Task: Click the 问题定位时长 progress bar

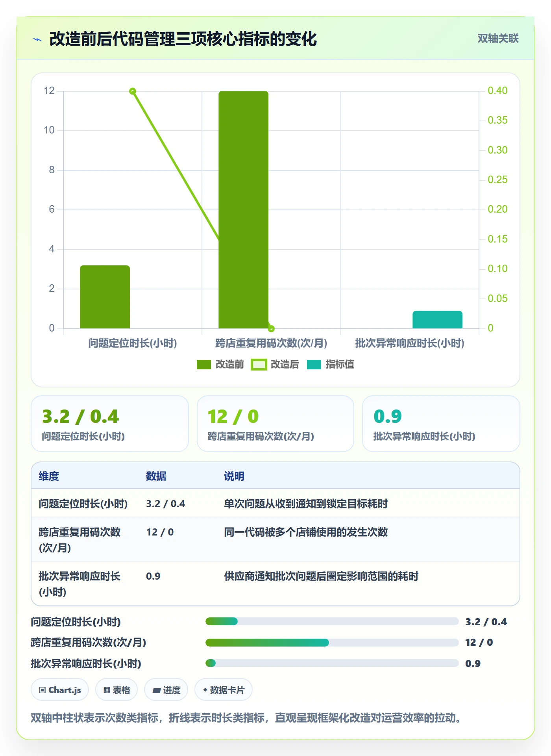Action: [x=332, y=621]
